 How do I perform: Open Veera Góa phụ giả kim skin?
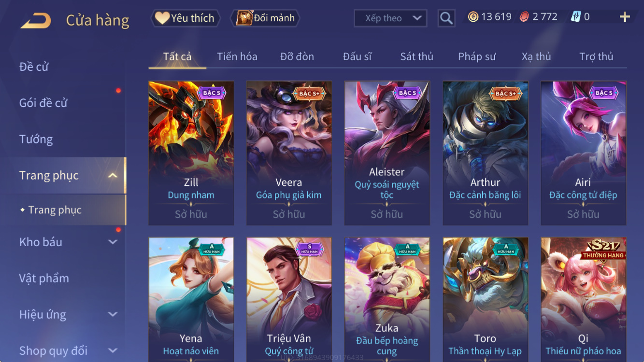pos(289,153)
